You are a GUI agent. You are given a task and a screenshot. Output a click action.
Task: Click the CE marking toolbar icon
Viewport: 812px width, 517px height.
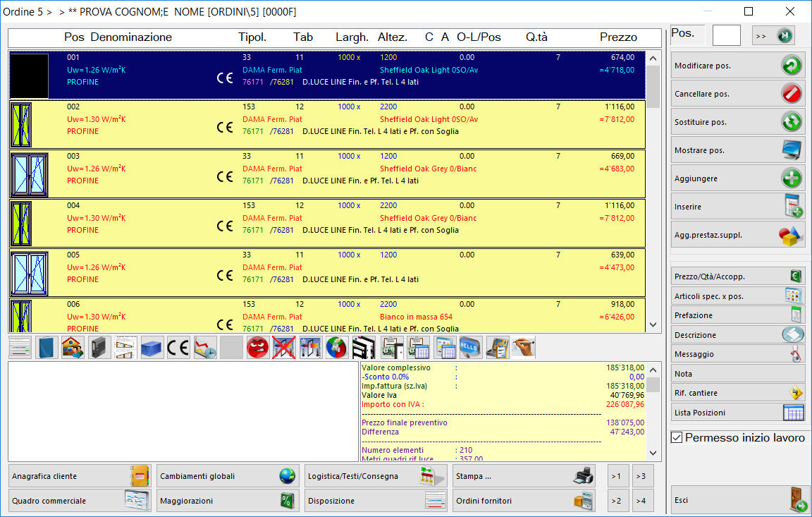[178, 348]
